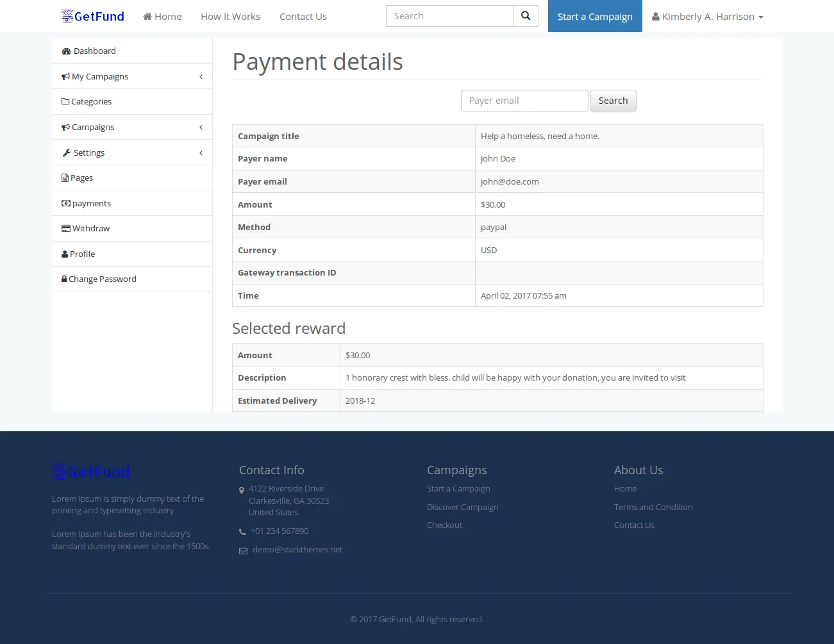Viewport: 834px width, 644px height.
Task: Click the Pages document icon
Action: (65, 178)
